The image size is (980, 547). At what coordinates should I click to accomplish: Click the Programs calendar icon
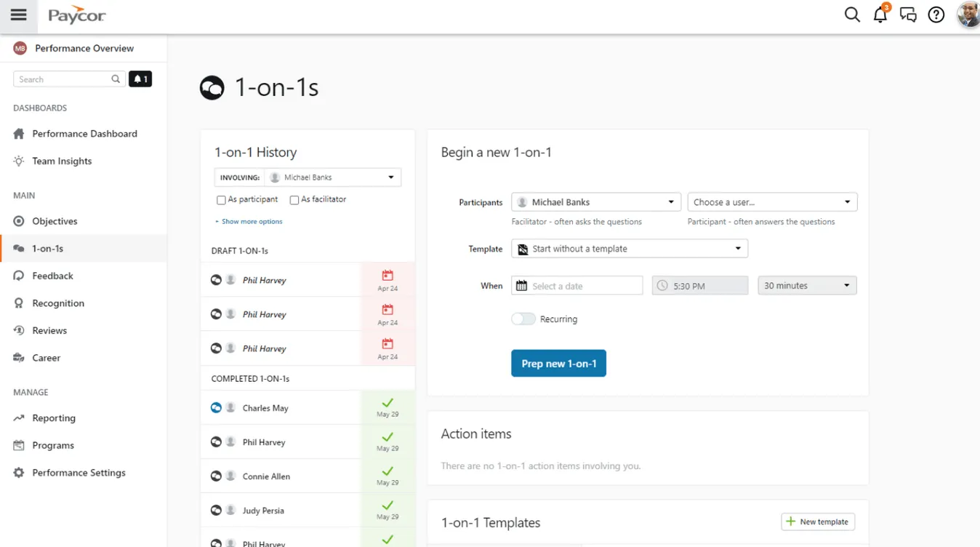click(19, 445)
